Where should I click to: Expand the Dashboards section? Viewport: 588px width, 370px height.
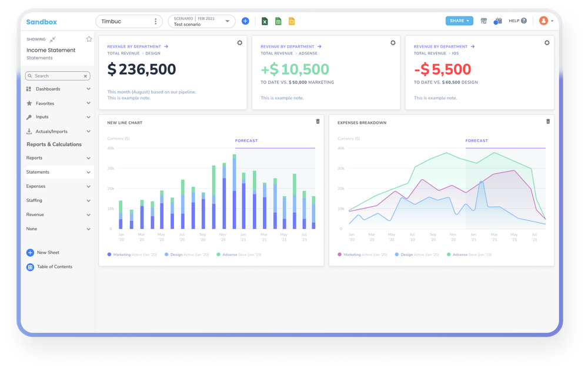89,89
